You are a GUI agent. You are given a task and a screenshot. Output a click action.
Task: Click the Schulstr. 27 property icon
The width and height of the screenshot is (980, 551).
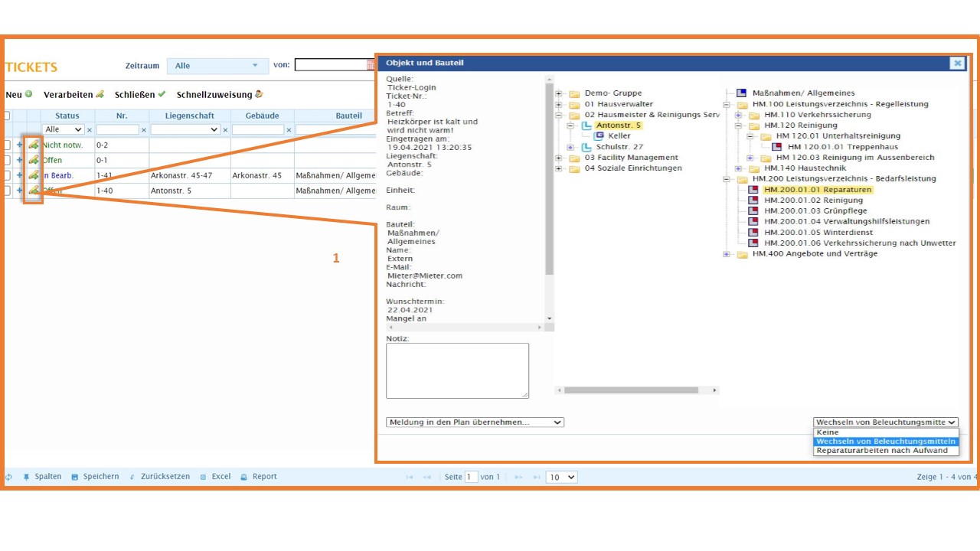(586, 147)
